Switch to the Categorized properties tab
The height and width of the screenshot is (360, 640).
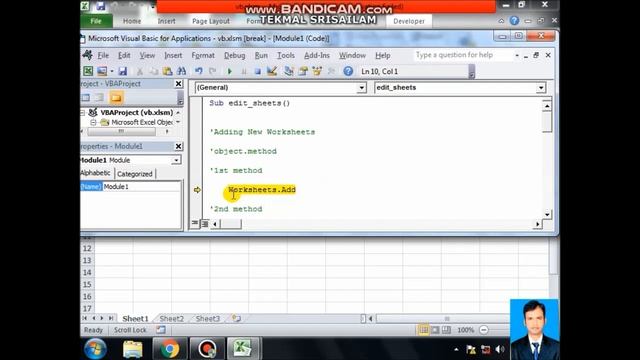(135, 174)
